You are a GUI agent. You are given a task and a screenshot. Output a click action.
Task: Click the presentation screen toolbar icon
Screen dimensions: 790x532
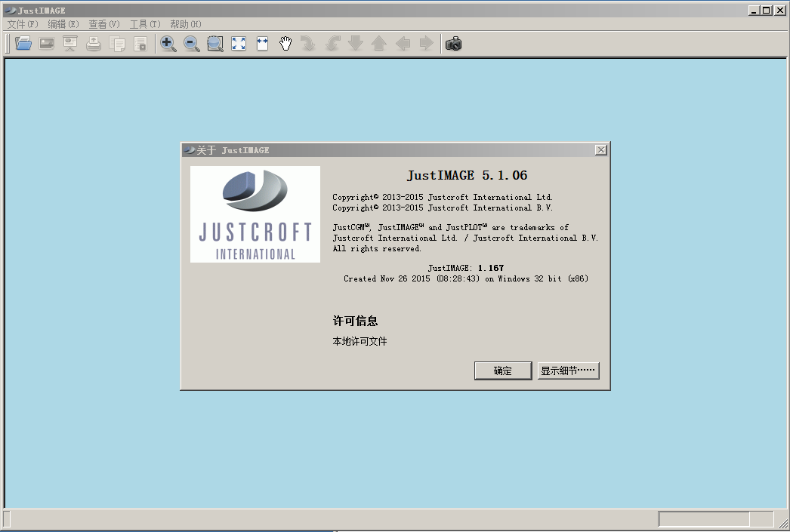click(x=70, y=44)
